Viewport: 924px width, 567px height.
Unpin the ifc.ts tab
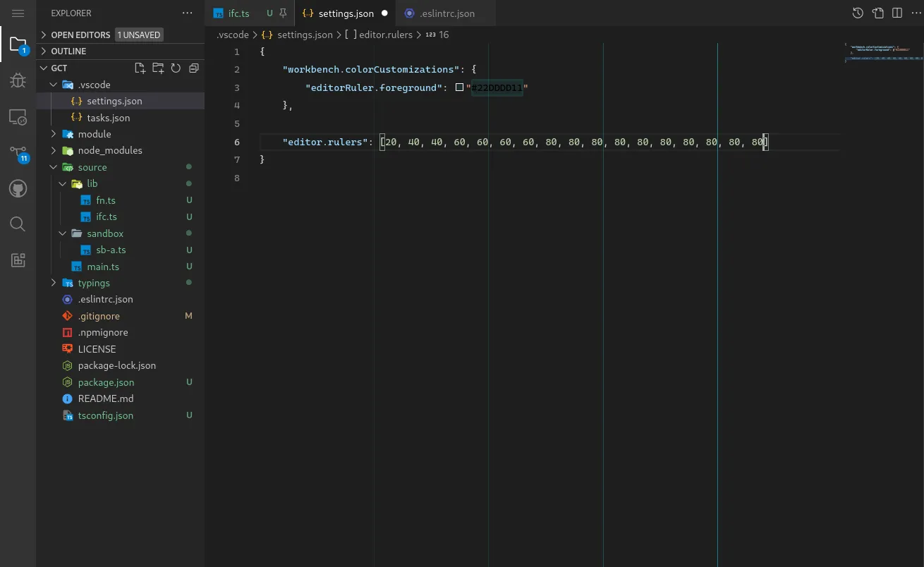pos(283,13)
